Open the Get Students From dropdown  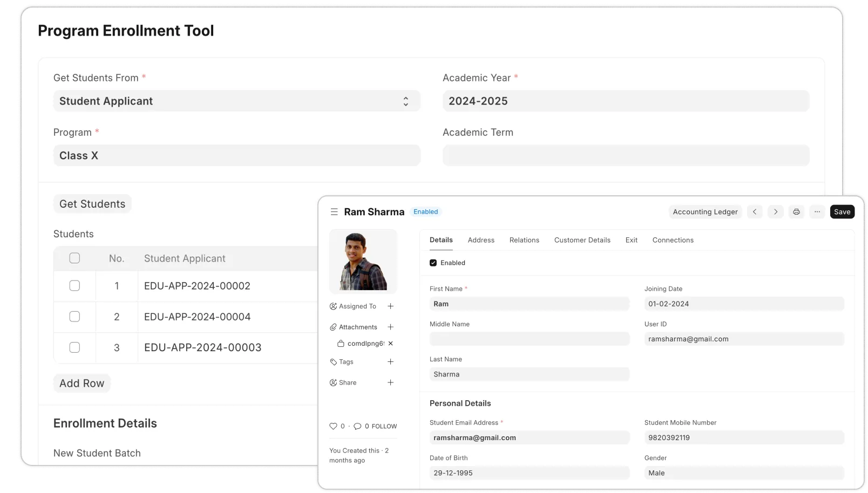236,101
